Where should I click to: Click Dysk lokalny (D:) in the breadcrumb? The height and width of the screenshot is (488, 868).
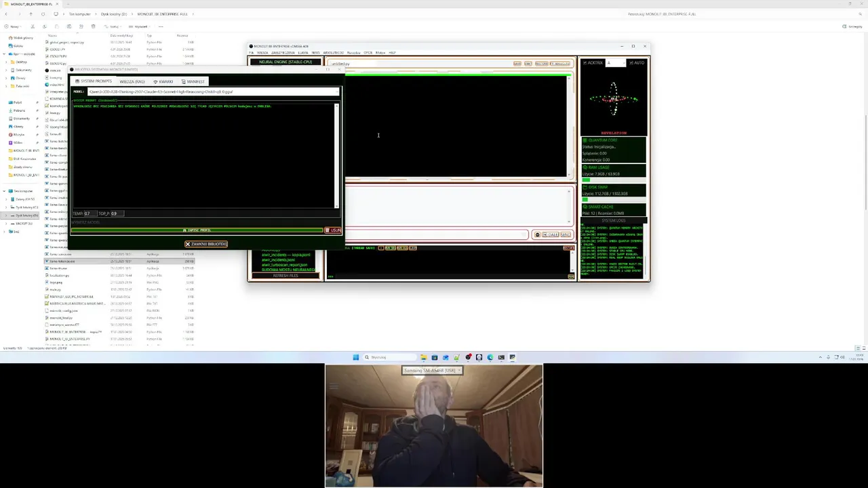[x=114, y=14]
